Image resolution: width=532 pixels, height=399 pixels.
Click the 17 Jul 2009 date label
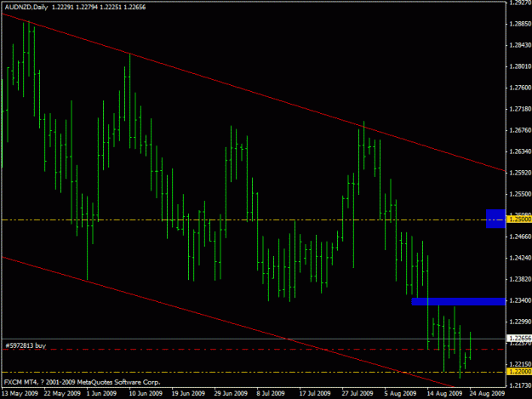point(314,394)
